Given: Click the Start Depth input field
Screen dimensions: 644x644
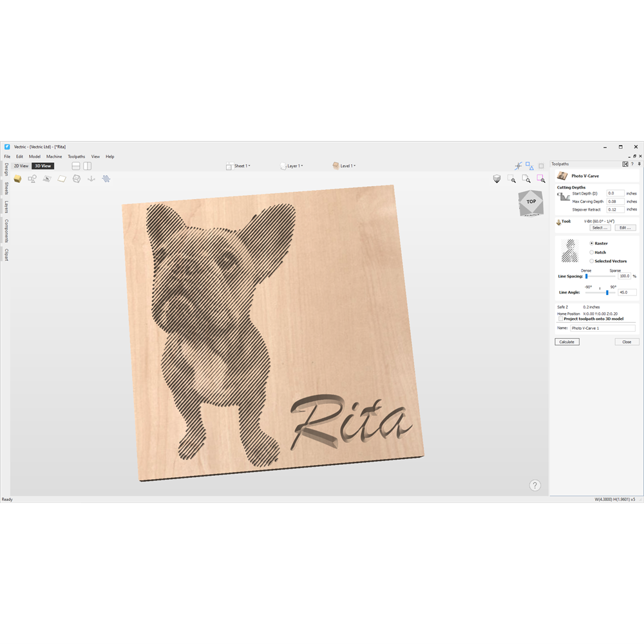Looking at the screenshot, I should [615, 193].
